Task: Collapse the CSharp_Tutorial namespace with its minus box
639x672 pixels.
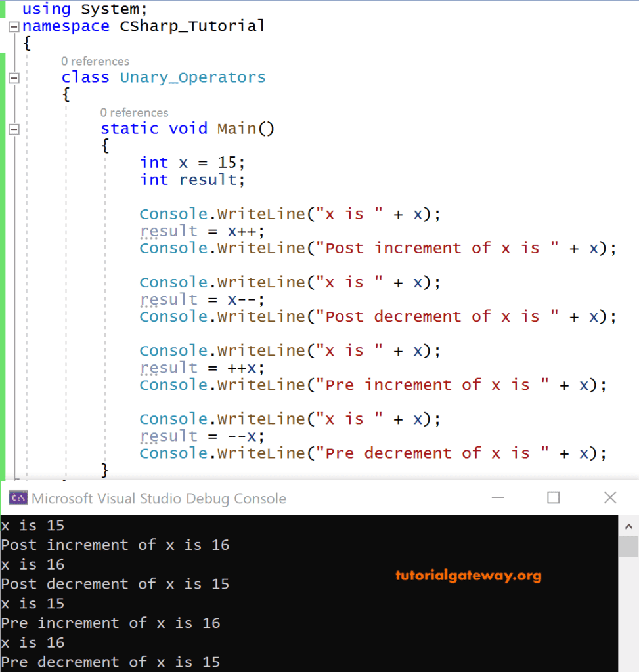Action: click(14, 26)
